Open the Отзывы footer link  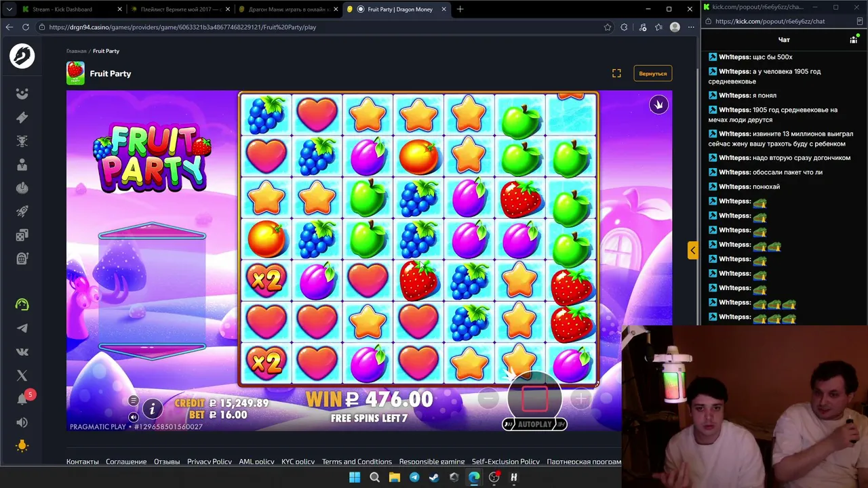point(167,462)
